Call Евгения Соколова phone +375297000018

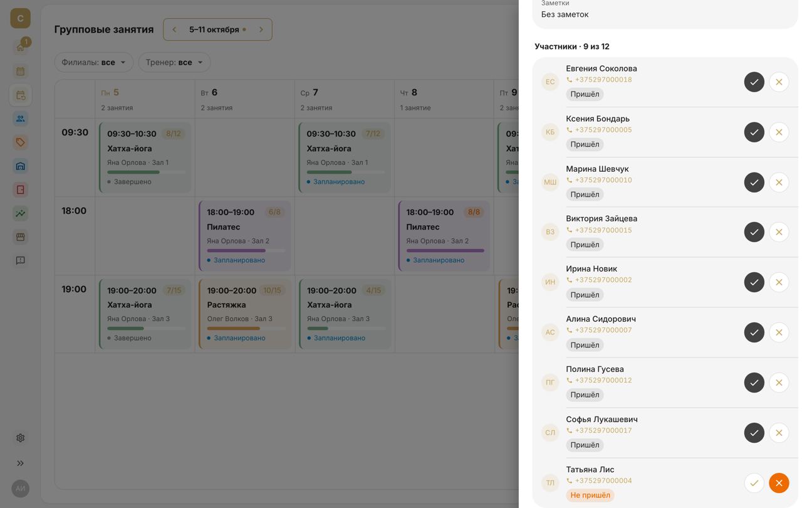click(x=599, y=80)
